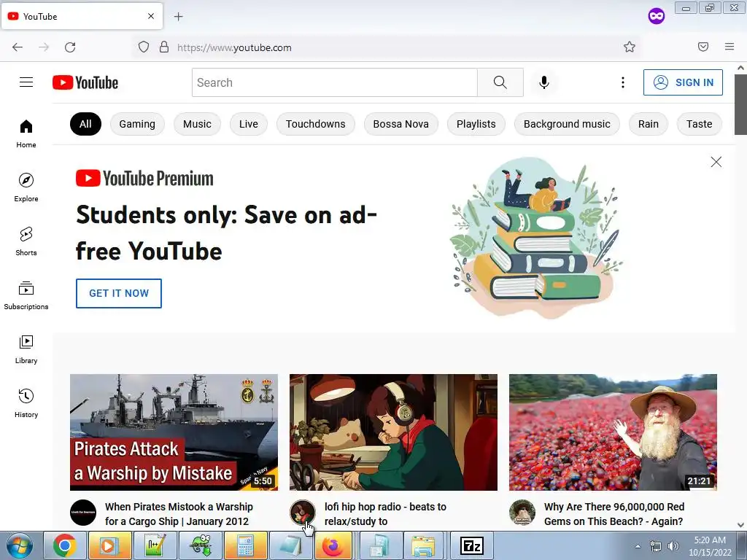
Task: Start voice search with microphone icon
Action: pyautogui.click(x=544, y=82)
